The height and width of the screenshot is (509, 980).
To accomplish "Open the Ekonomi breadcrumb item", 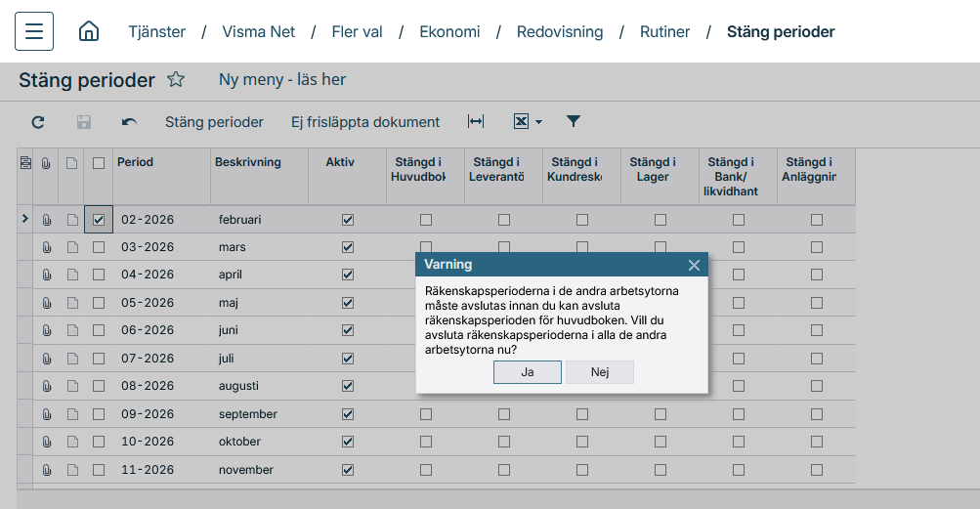I will click(x=450, y=32).
